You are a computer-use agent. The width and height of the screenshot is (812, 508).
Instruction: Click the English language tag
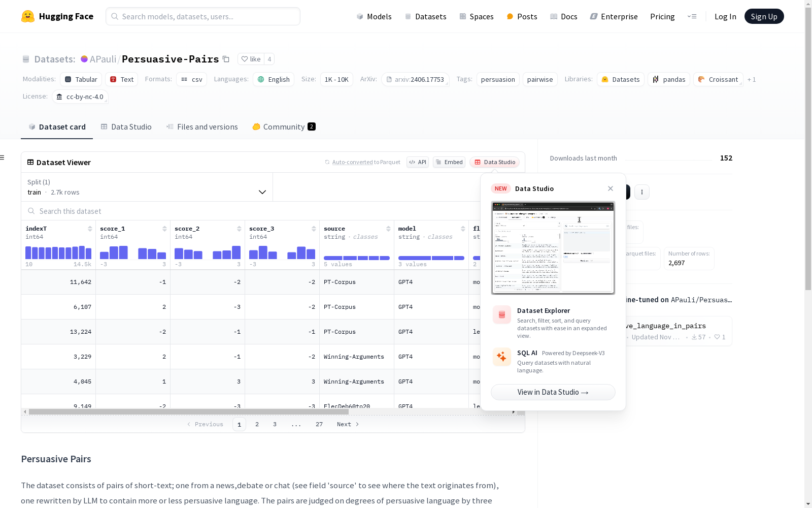[274, 79]
